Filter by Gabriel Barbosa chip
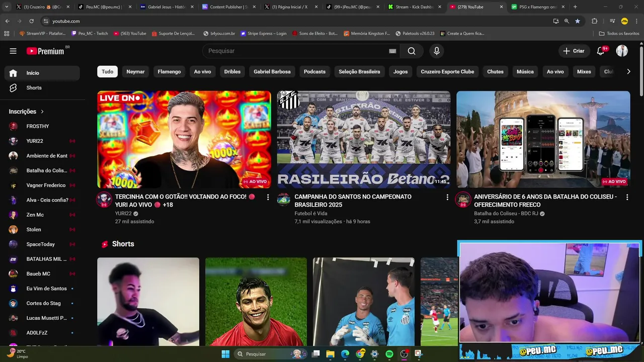Viewport: 644px width, 362px height. pos(272,71)
